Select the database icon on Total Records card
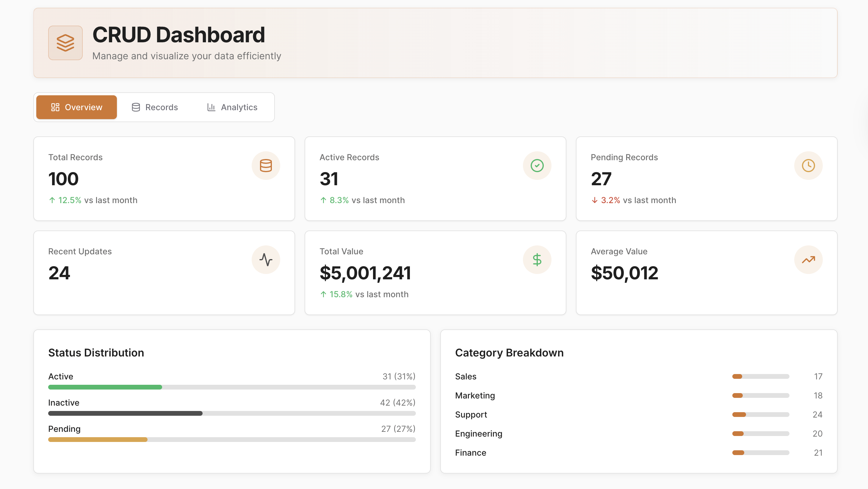 tap(266, 166)
